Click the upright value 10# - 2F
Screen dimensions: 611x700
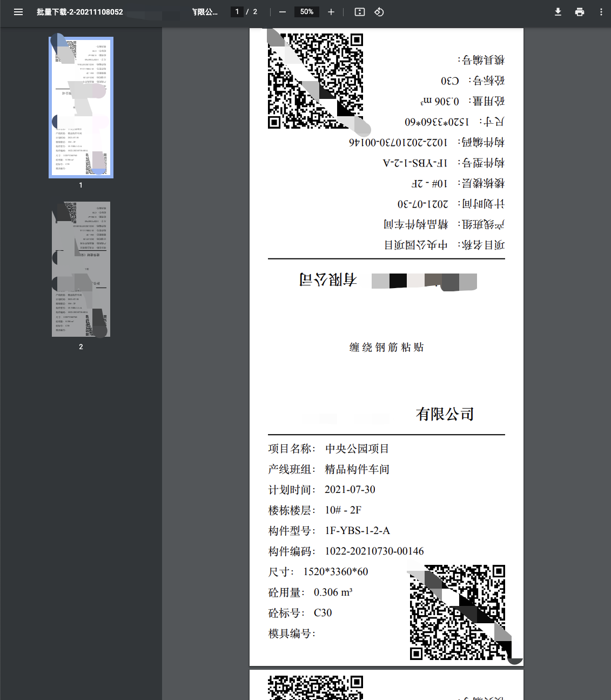pos(343,510)
